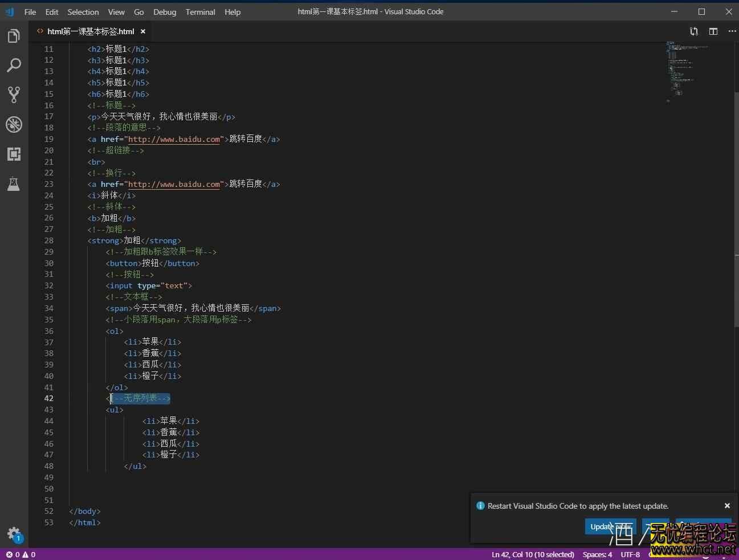Viewport: 739px width, 560px height.
Task: Click the Split Editor icon
Action: 713,31
